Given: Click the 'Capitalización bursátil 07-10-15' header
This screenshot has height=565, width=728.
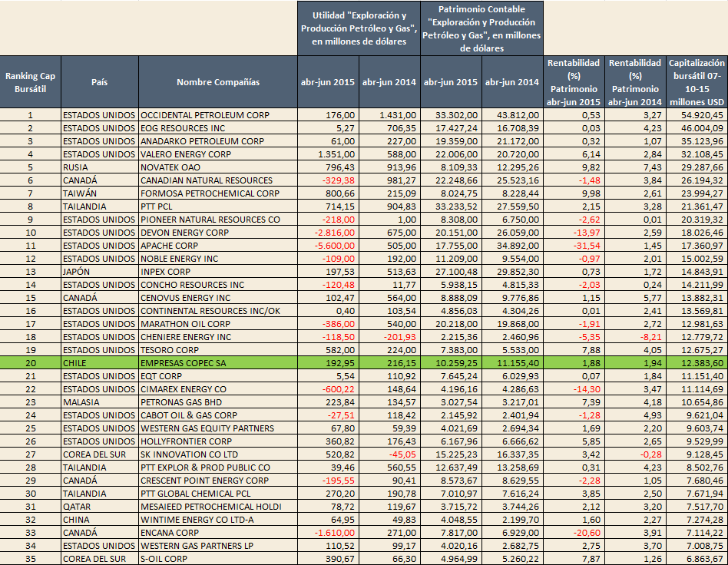Looking at the screenshot, I should click(697, 82).
